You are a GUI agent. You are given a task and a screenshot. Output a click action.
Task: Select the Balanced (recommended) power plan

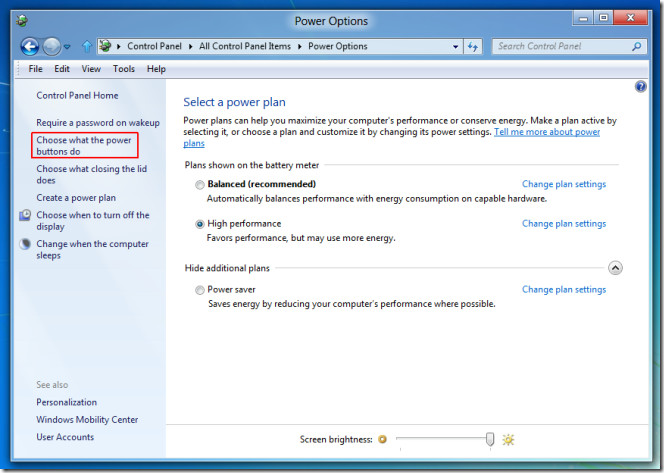coord(200,185)
